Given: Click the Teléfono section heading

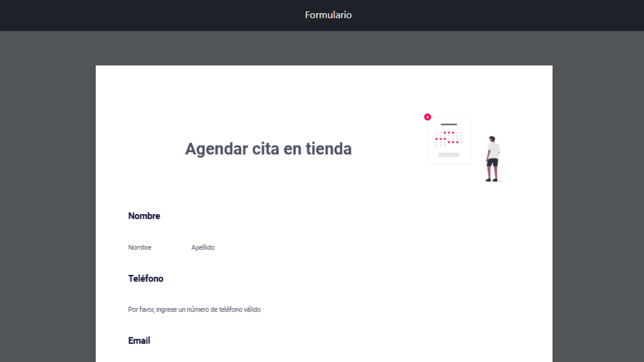Looking at the screenshot, I should (x=146, y=279).
